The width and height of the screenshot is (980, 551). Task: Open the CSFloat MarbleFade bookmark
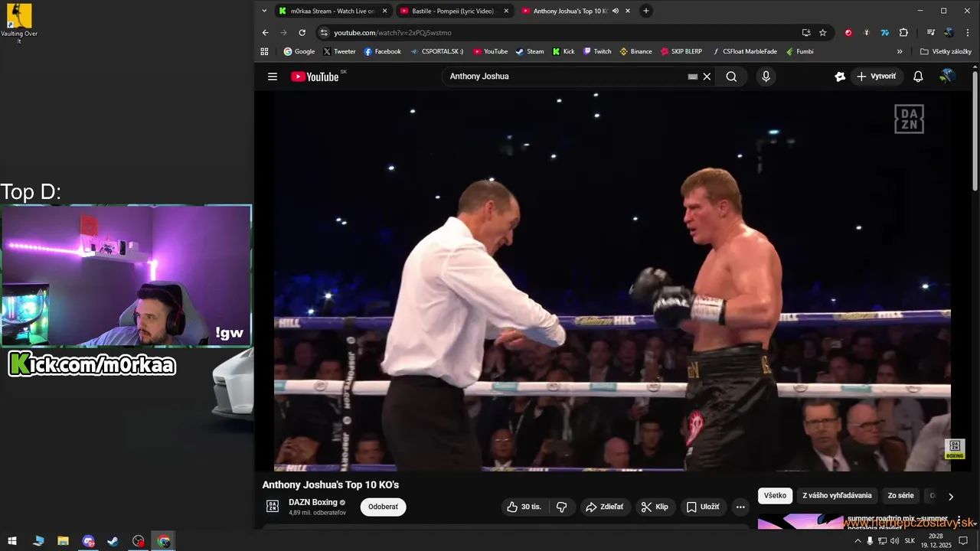744,51
